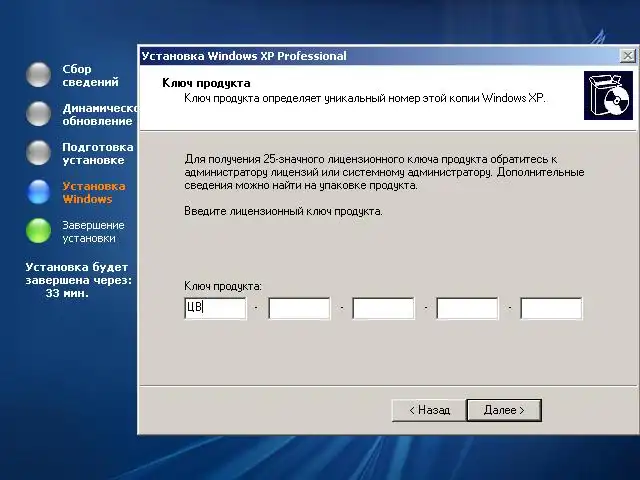Image resolution: width=640 pixels, height=480 pixels.
Task: Click the Динамическое обновление step label
Action: click(x=100, y=115)
